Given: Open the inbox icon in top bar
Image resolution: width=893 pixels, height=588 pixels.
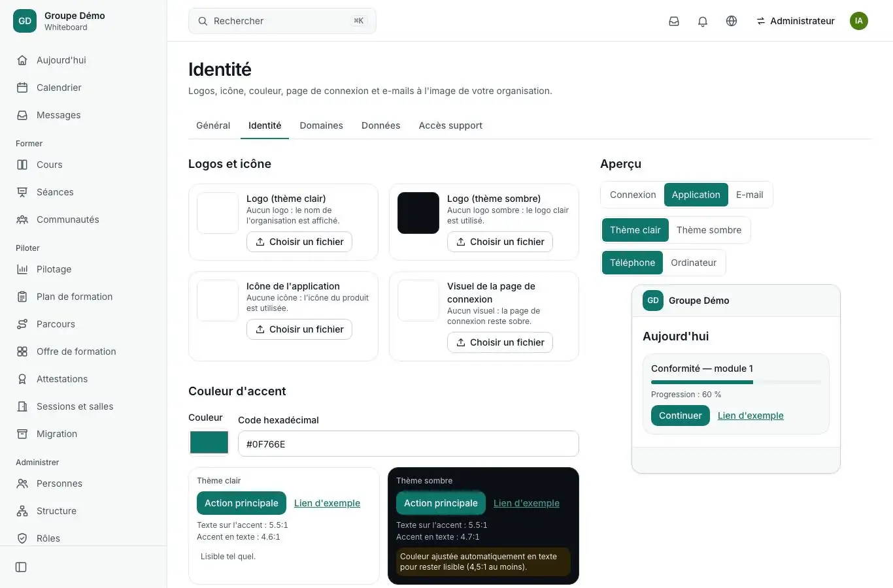Looking at the screenshot, I should click(x=674, y=21).
